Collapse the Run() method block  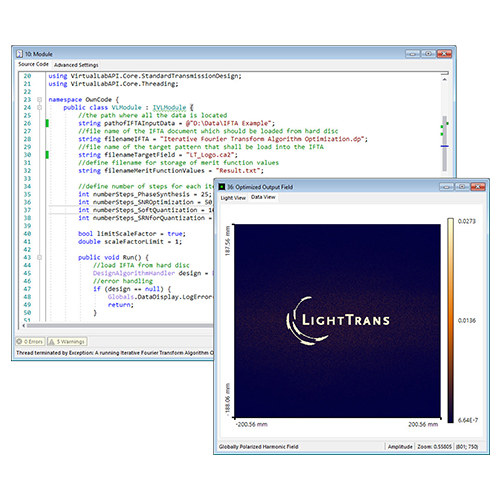(40, 257)
